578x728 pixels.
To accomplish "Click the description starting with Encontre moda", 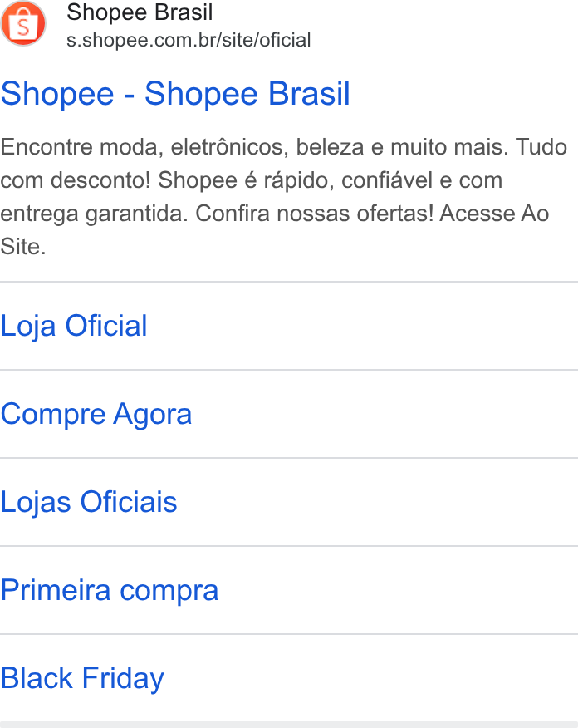I will [284, 197].
